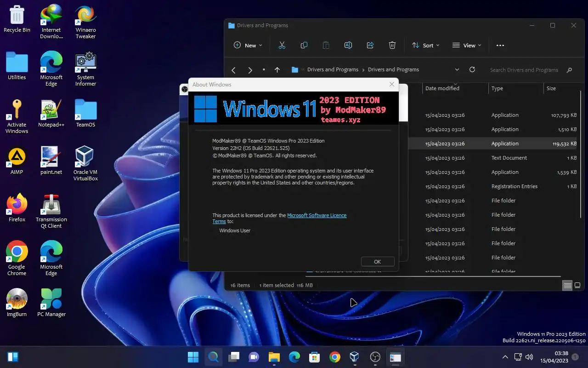Open the Widgets button at taskbar left
The width and height of the screenshot is (588, 368).
(12, 357)
